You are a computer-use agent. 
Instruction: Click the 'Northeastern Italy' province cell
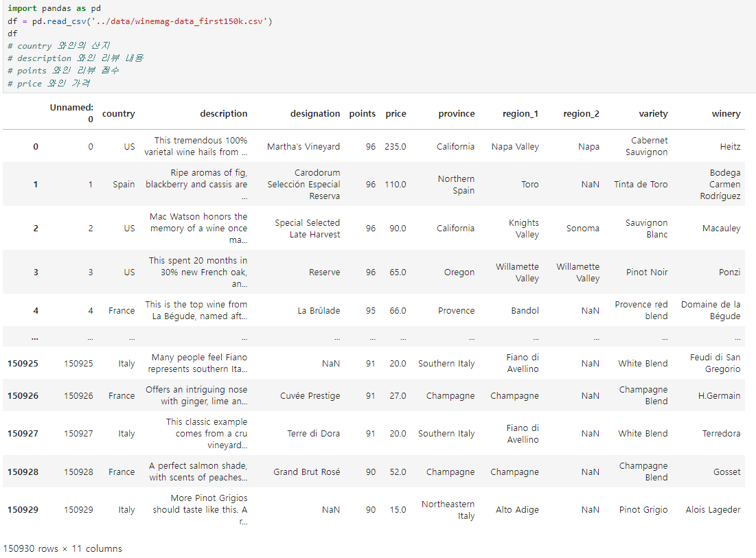(x=448, y=510)
